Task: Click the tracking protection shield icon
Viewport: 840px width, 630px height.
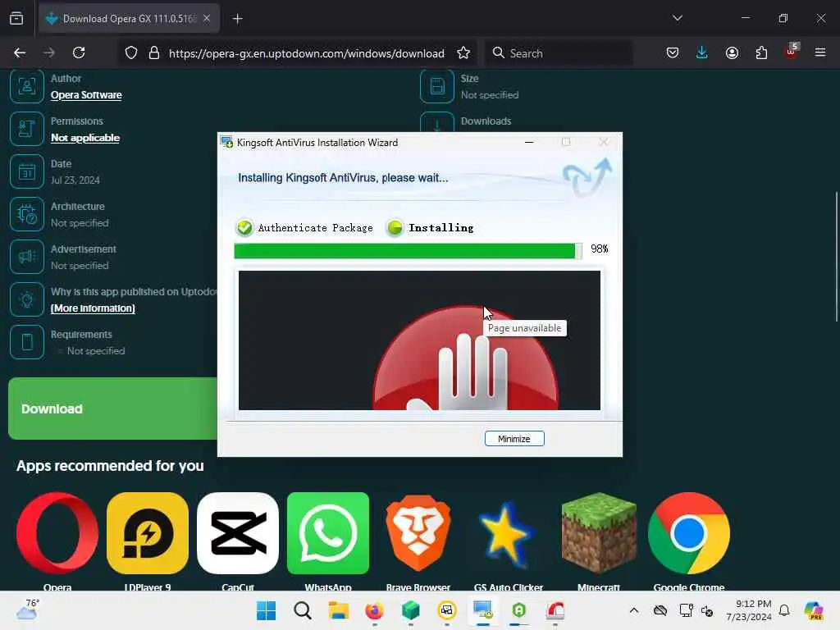Action: pos(131,53)
